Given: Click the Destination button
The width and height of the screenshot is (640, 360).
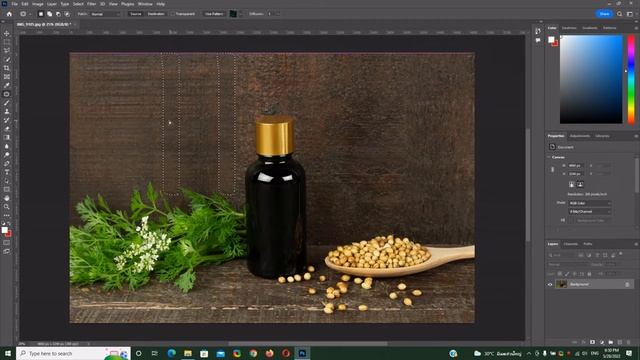Looking at the screenshot, I should [x=156, y=14].
